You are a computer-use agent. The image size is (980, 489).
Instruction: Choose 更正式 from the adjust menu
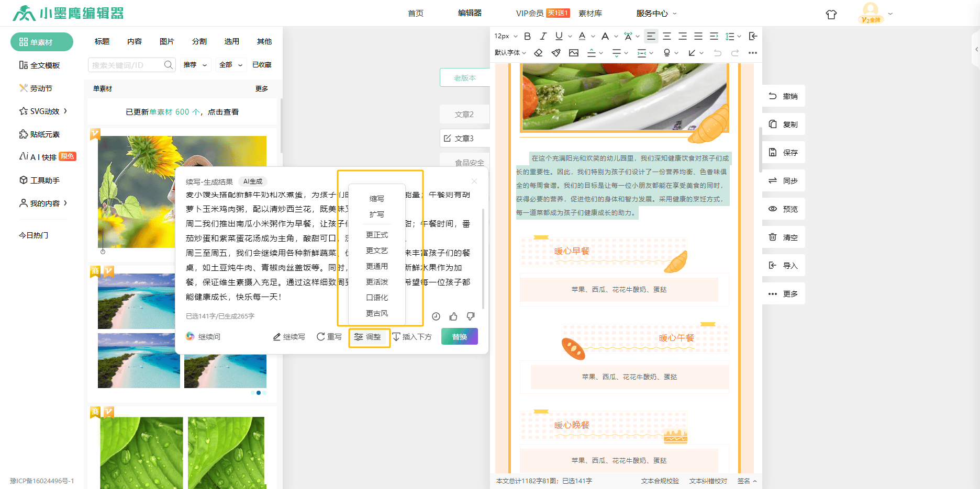click(377, 235)
